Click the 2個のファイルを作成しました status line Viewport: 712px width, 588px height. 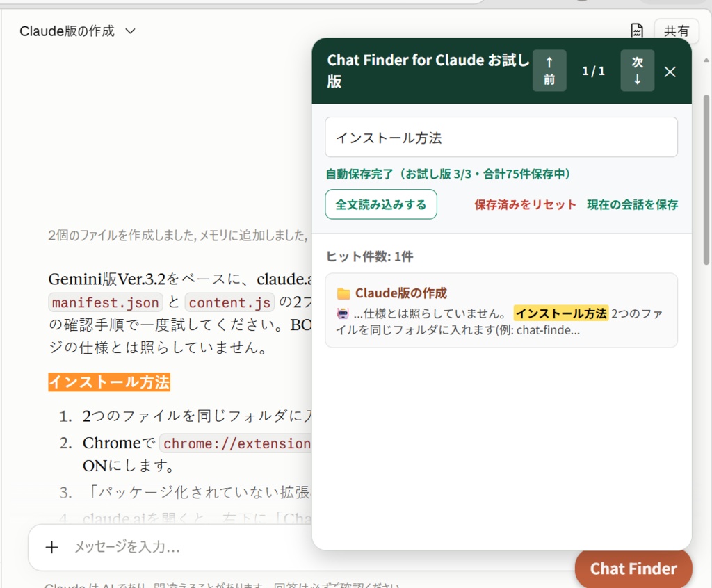[178, 235]
